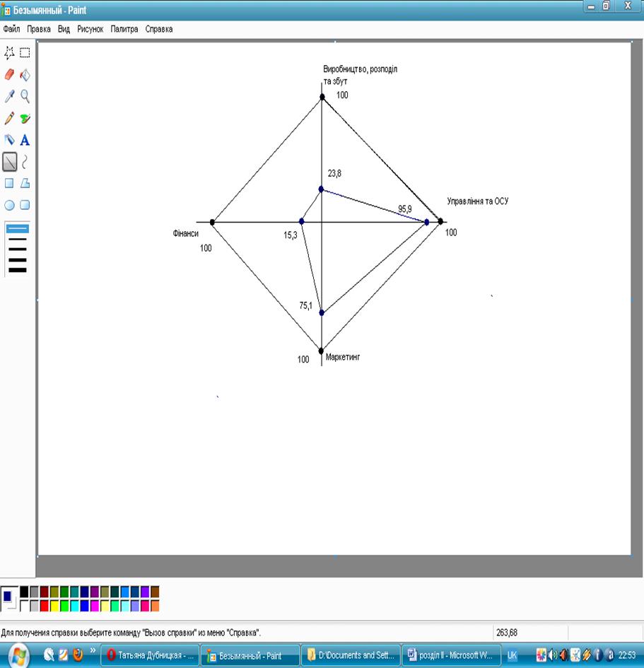Select the fourth line width option
This screenshot has height=668, width=644.
point(18,259)
